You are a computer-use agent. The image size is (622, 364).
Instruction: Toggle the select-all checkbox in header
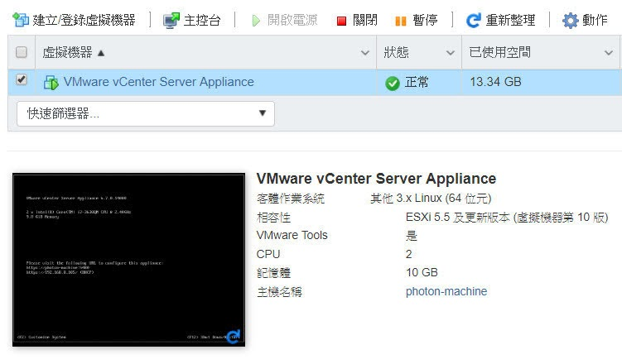click(22, 52)
